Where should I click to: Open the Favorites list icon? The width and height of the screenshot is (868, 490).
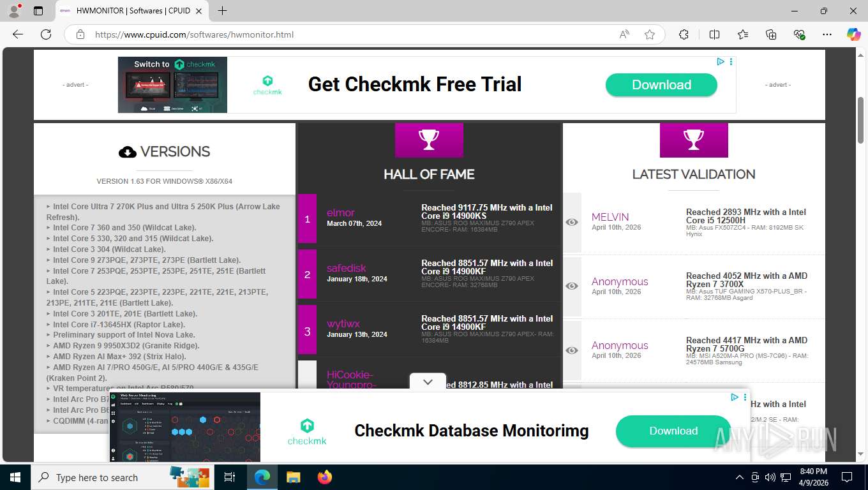click(743, 34)
